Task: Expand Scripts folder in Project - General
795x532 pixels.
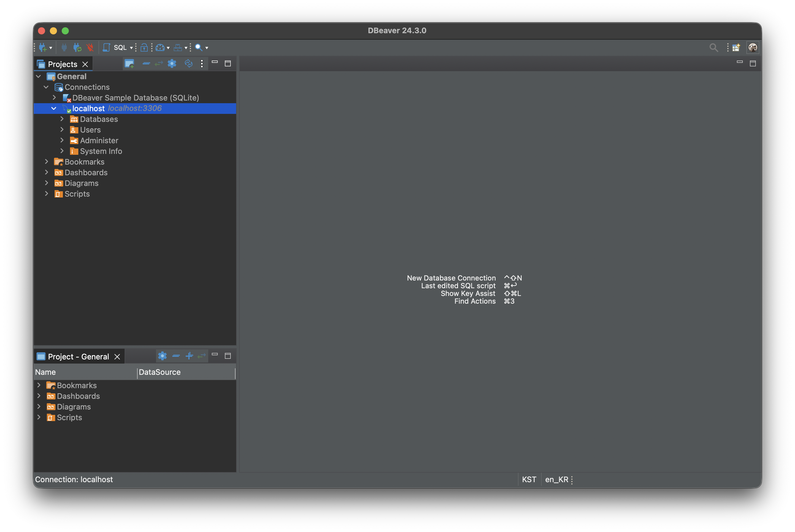Action: [x=39, y=417]
